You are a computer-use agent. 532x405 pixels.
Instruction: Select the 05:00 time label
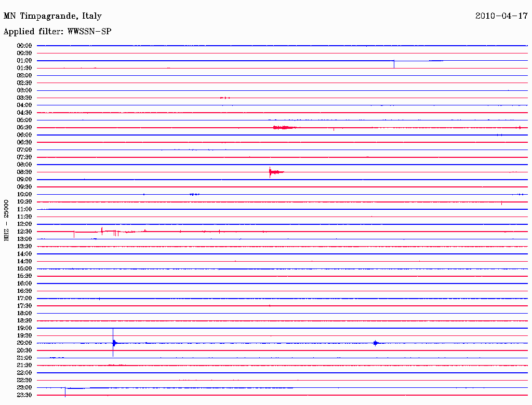(x=24, y=120)
